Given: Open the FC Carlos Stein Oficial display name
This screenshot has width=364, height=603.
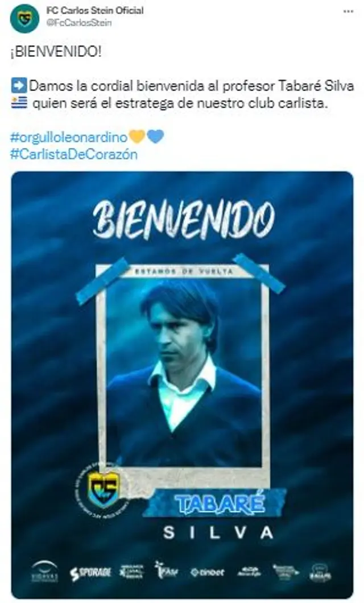Looking at the screenshot, I should click(x=94, y=10).
